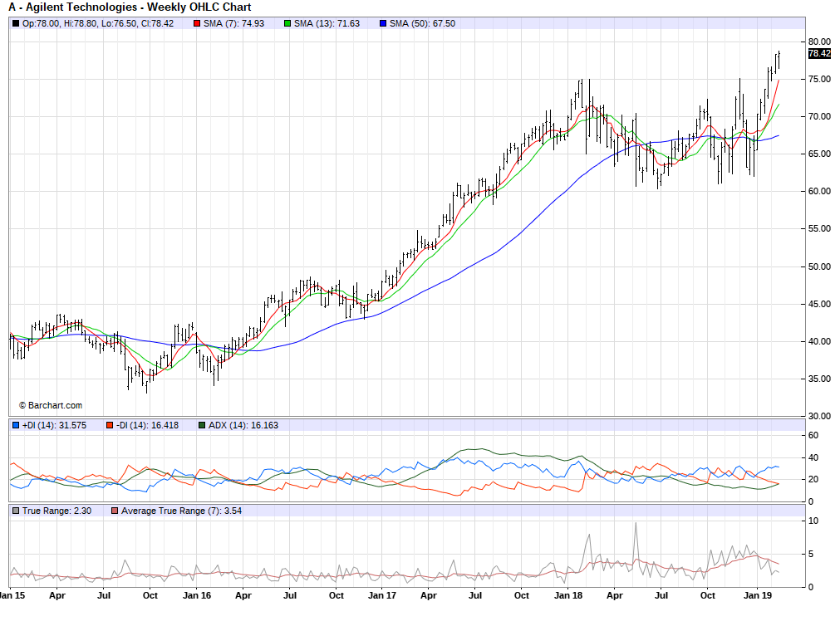The image size is (840, 621).
Task: Click the 'Jan 17' date axis label
Action: click(382, 595)
